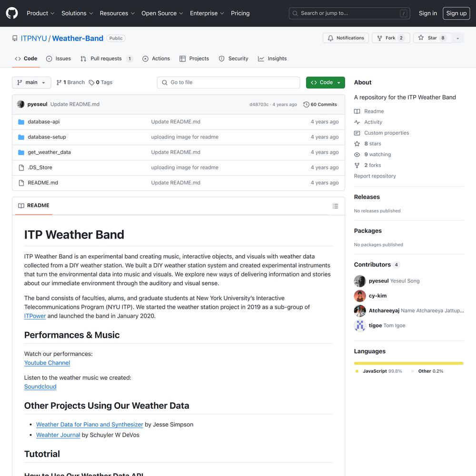The image size is (476, 476).
Task: Open commit hash d48703c
Action: [x=259, y=104]
